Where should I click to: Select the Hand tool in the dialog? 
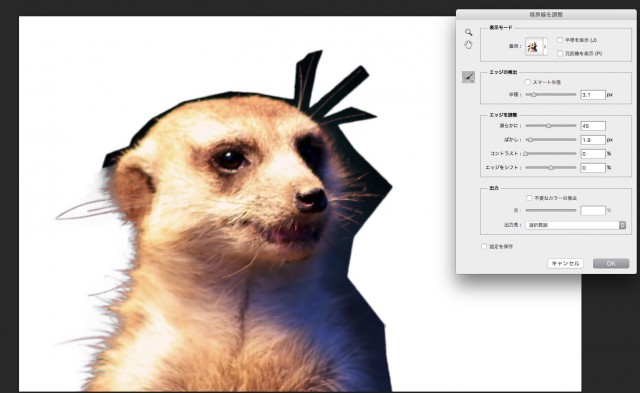[x=468, y=45]
